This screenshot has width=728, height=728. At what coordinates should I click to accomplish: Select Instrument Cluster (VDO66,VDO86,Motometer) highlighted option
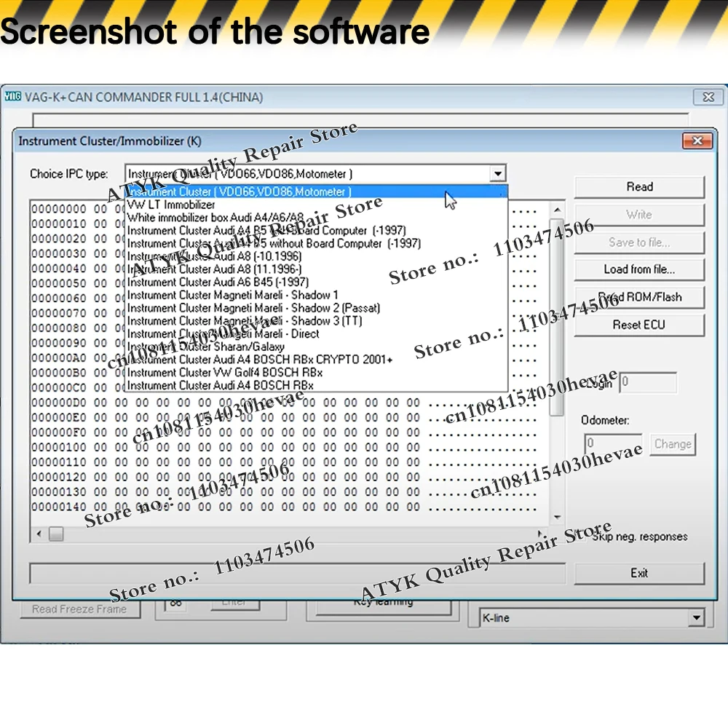pos(317,191)
